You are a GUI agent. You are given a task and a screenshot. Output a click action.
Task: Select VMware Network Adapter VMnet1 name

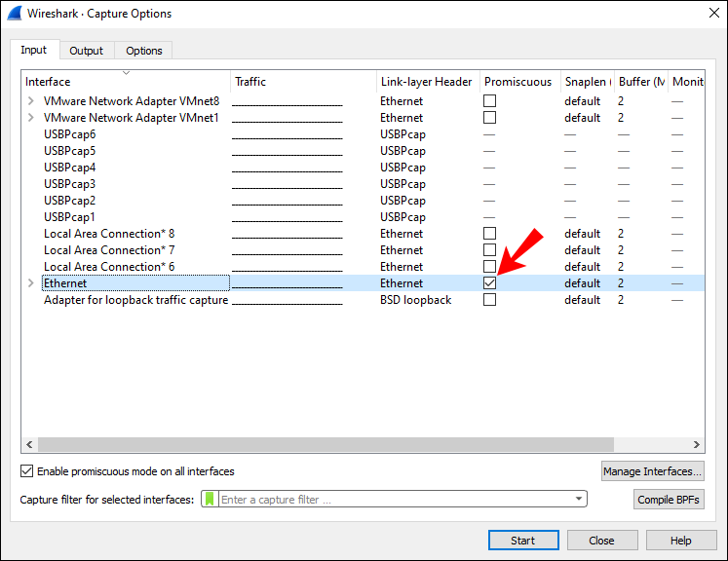(x=132, y=118)
